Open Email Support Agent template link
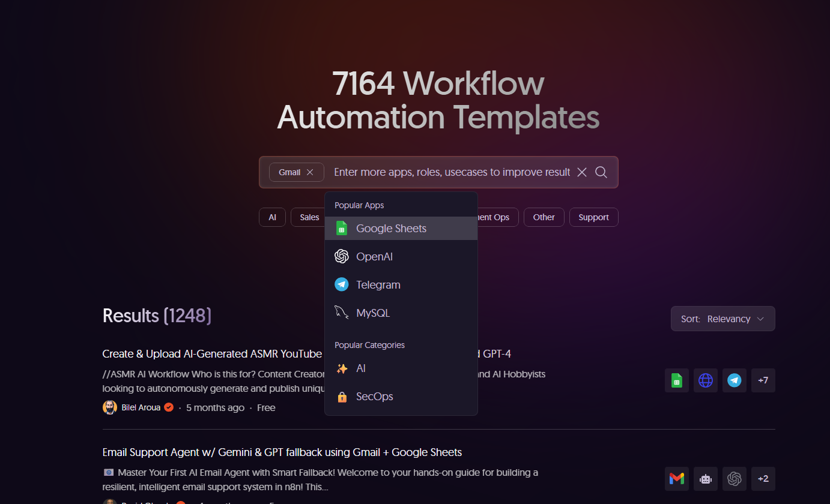Viewport: 830px width, 504px height. pos(282,452)
